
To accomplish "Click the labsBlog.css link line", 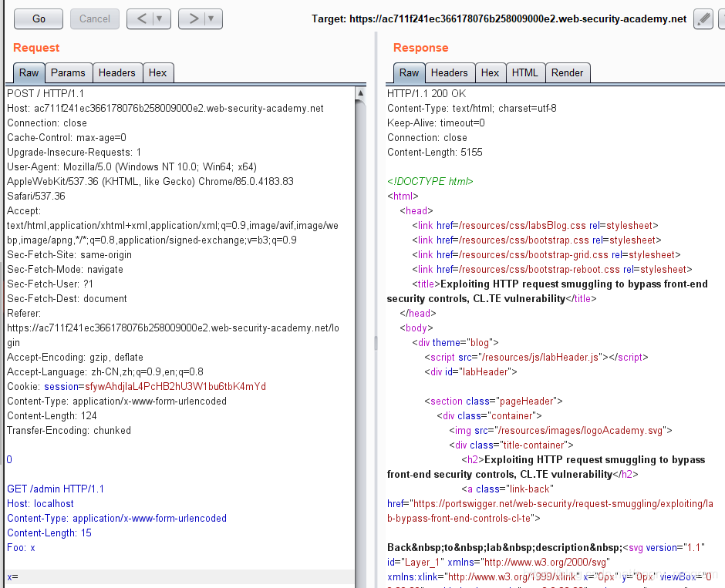I will [535, 225].
